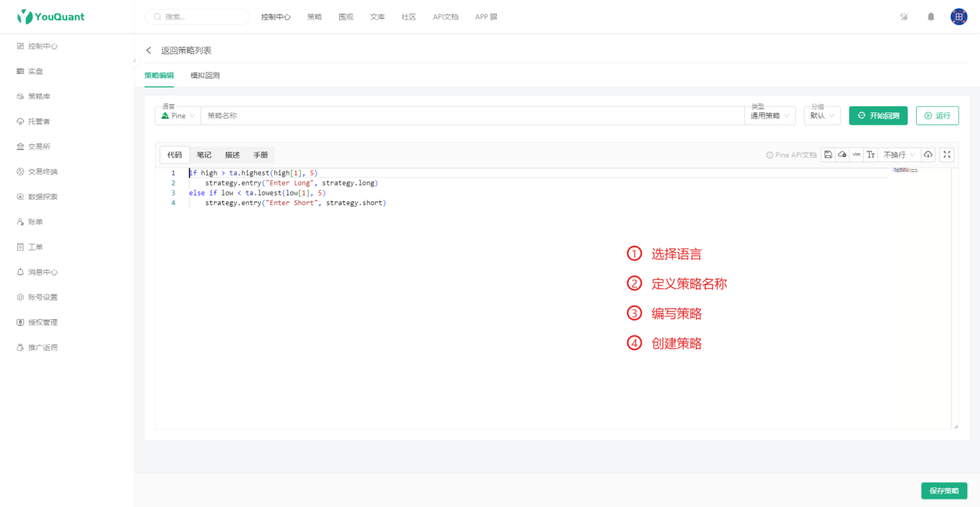Open 实盘 in the left sidebar
Screen dimensions: 980x507
coord(35,72)
